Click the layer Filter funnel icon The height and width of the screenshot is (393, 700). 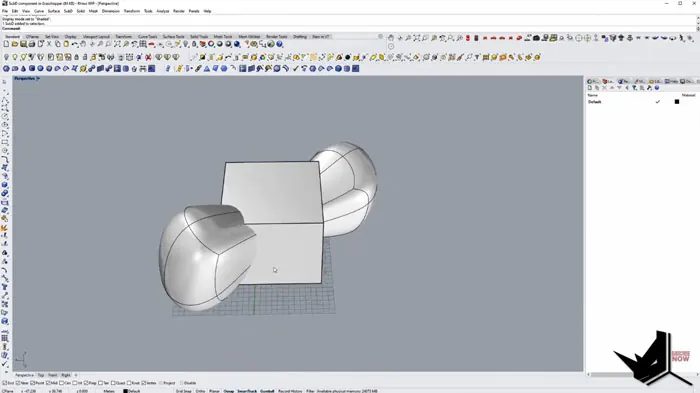tap(634, 88)
